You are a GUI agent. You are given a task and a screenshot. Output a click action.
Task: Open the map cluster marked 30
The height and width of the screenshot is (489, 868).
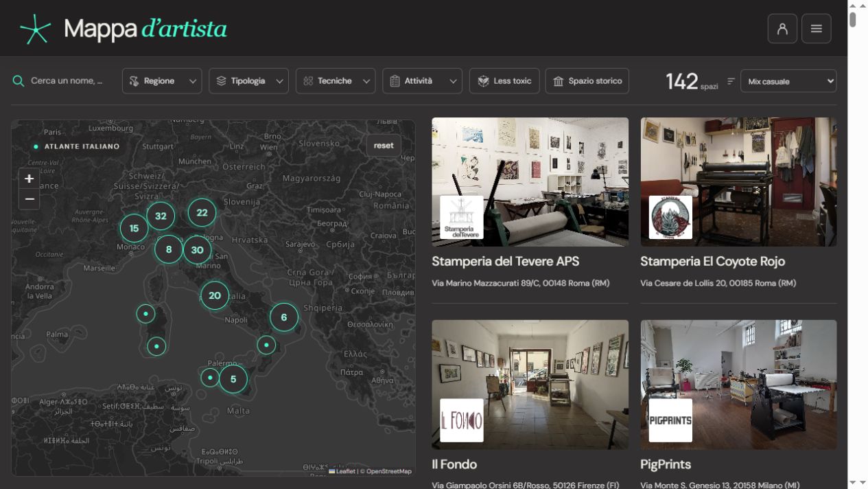(x=197, y=250)
